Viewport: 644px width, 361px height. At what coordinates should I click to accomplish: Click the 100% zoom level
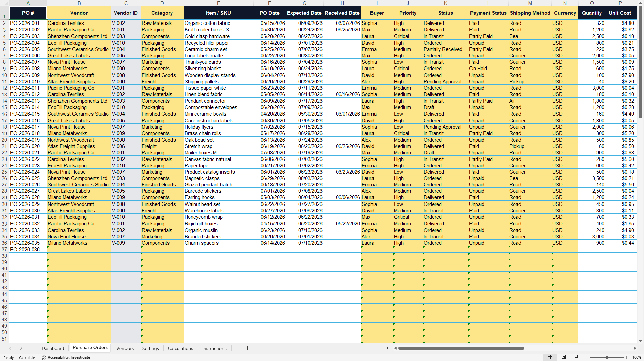point(637,357)
